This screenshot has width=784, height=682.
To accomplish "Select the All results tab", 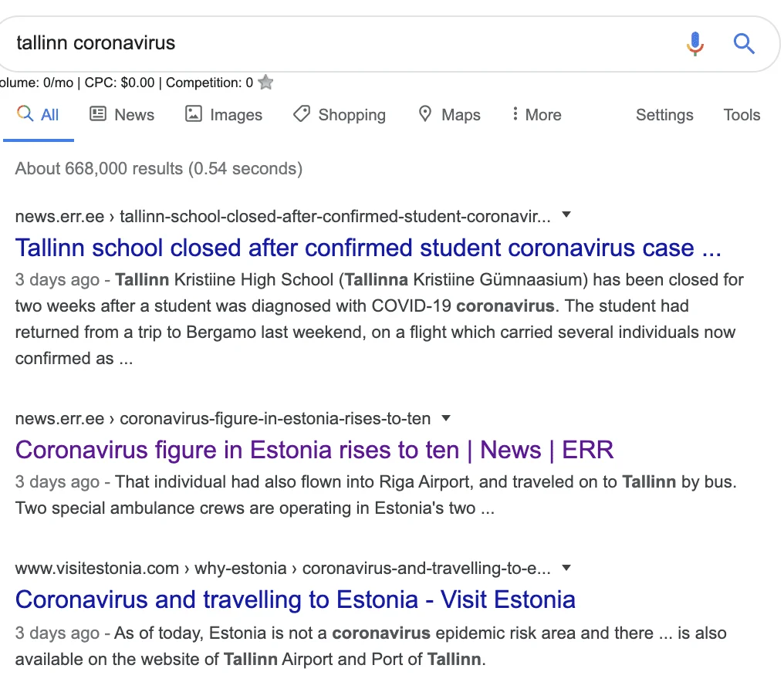I will [38, 114].
